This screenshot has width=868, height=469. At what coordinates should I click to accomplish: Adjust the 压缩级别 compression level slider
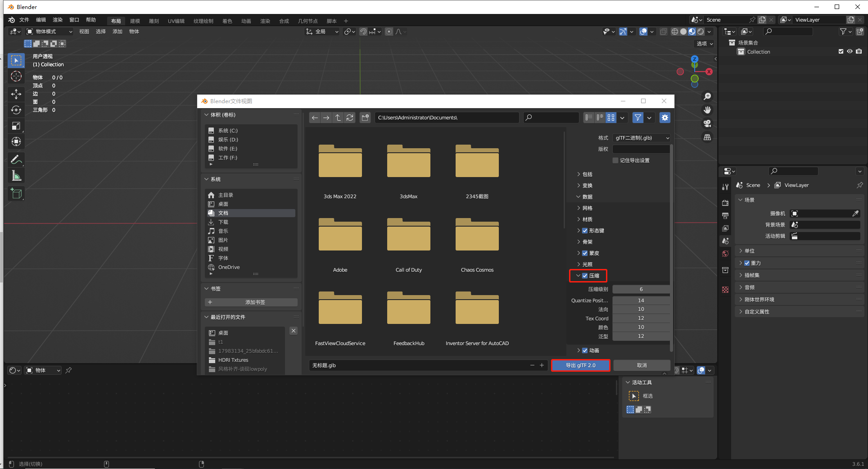pyautogui.click(x=641, y=289)
